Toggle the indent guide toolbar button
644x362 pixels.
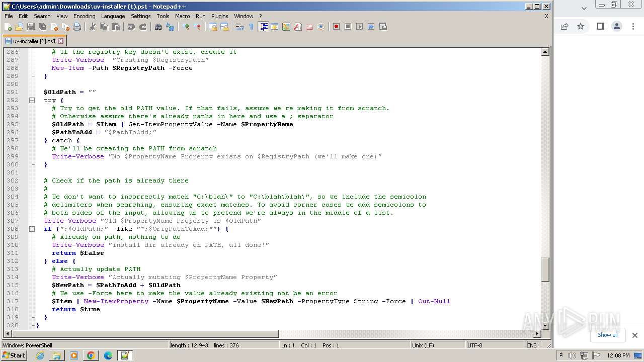pos(263,27)
